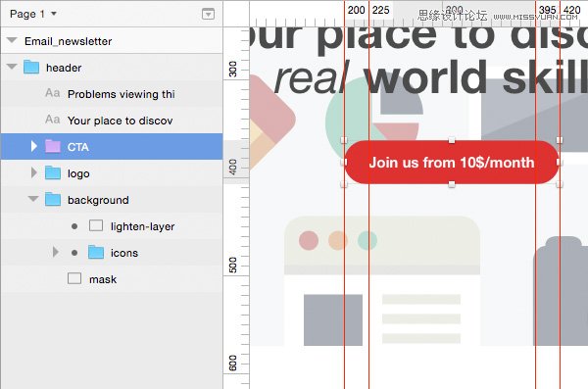Click the 395 guide marker on ruler
The image size is (588, 389).
pos(547,10)
